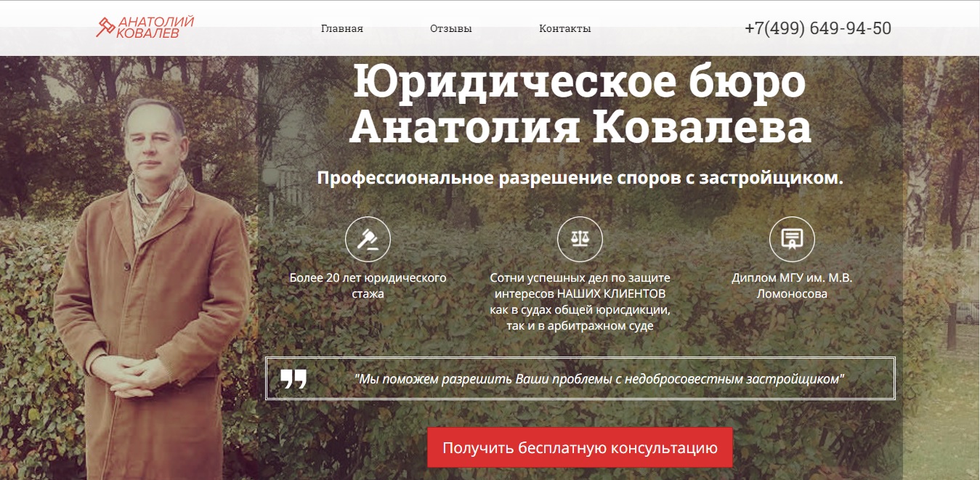Open the Отзывы menu item

coord(451,29)
